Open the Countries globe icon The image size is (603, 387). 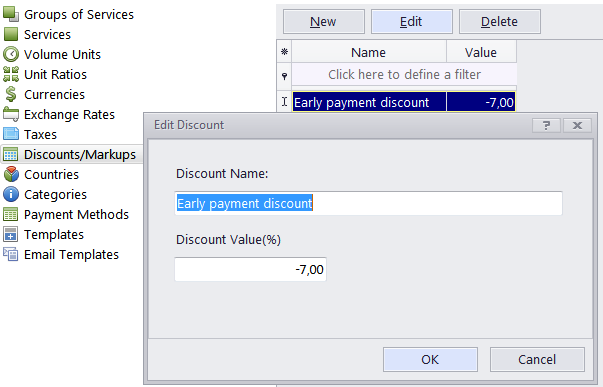pyautogui.click(x=11, y=174)
